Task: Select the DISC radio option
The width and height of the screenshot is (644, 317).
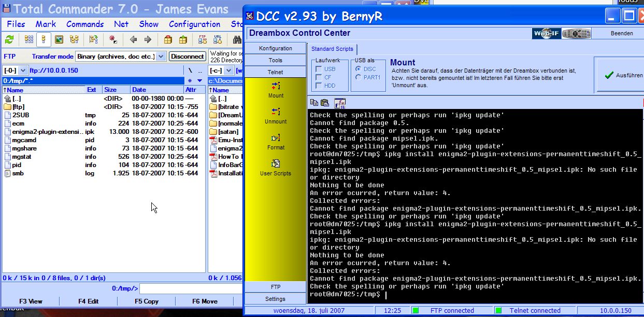Action: [x=359, y=69]
